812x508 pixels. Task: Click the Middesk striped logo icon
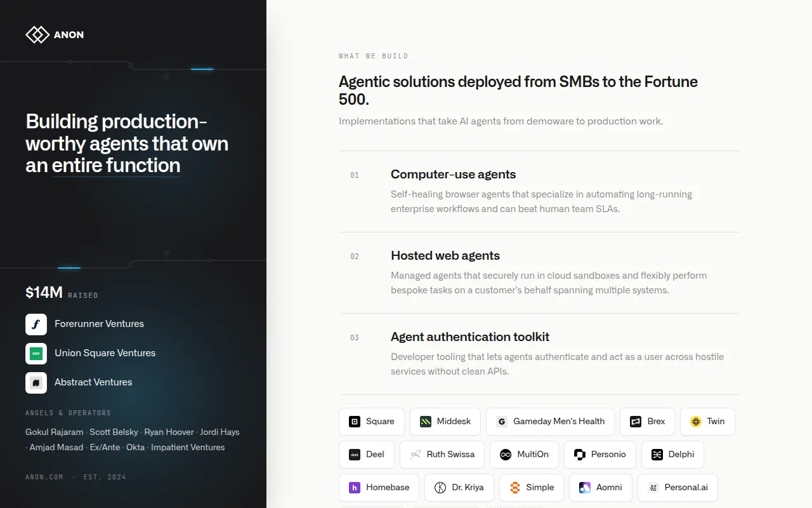coord(426,421)
